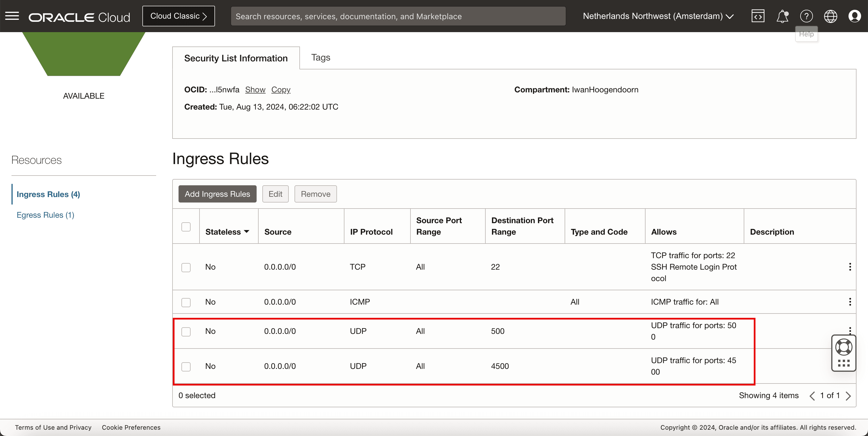Open Cloud Shell developer tools icon
The image size is (868, 436).
[758, 16]
